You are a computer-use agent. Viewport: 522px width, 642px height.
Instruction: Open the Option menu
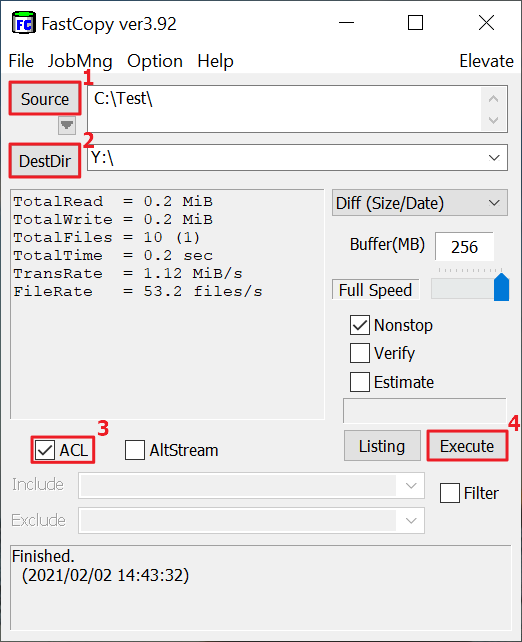click(155, 61)
